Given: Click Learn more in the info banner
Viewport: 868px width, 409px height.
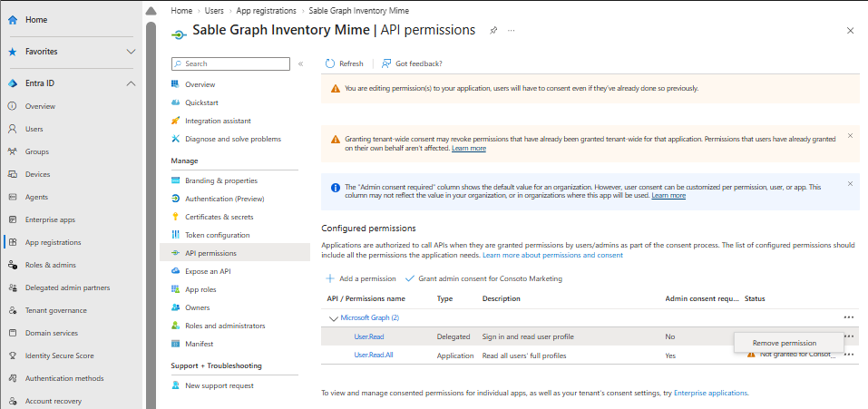Looking at the screenshot, I should [668, 196].
